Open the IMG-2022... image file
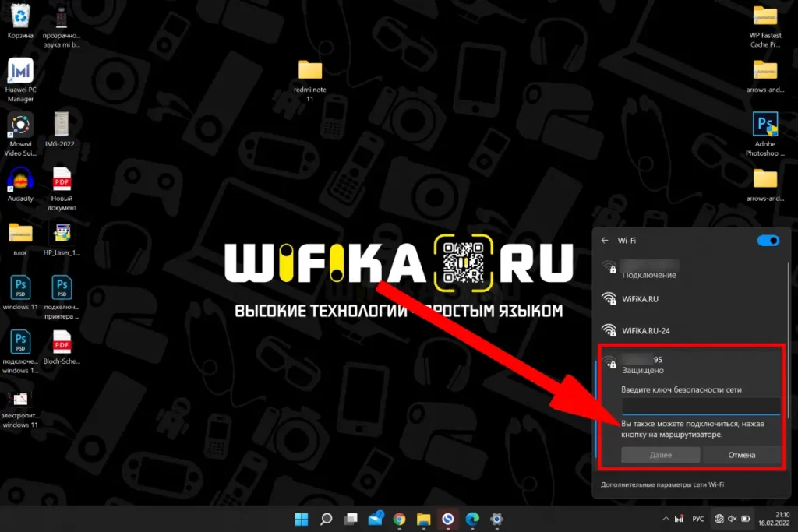798x532 pixels. point(62,130)
